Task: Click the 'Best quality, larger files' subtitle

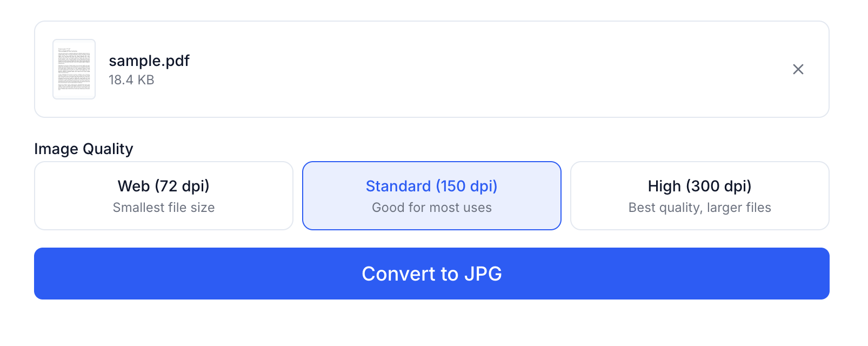Action: pyautogui.click(x=699, y=208)
